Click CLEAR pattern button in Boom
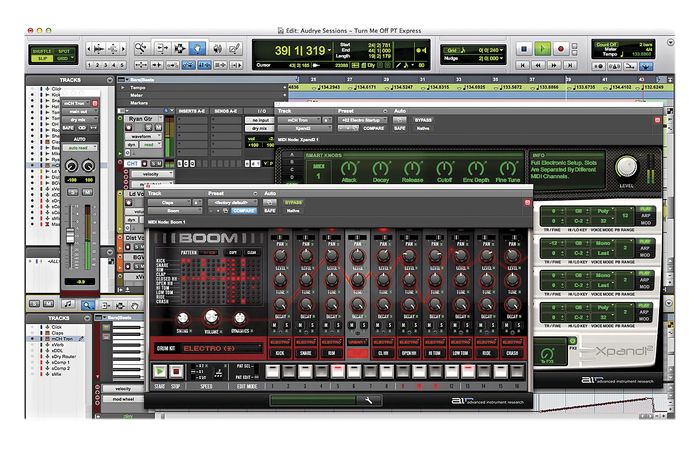Viewport: 700px width, 452px height. pyautogui.click(x=252, y=252)
